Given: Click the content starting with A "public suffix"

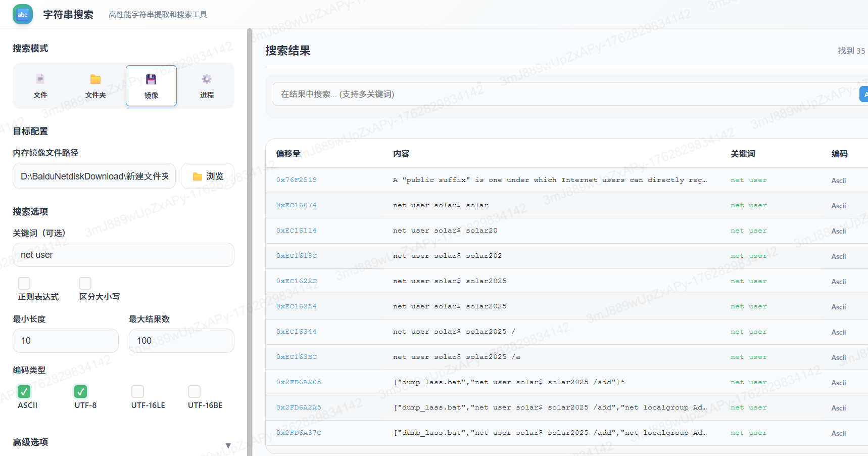Looking at the screenshot, I should pos(550,180).
